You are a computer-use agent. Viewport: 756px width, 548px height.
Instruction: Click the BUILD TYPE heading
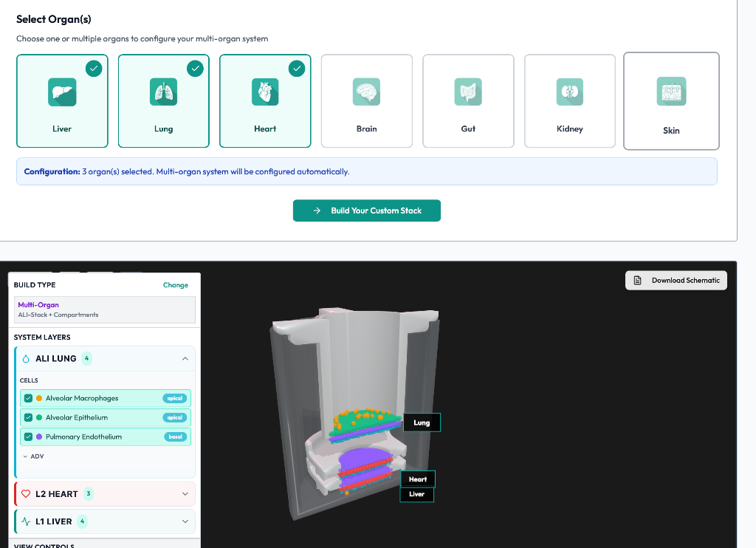tap(35, 285)
